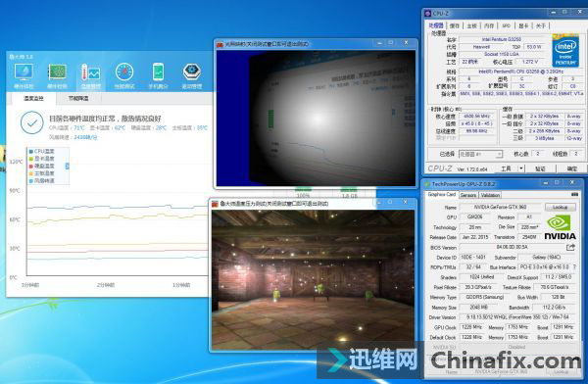The width and height of the screenshot is (588, 384).
Task: Open the 处理器 #1 selection dropdown
Action: [480, 154]
